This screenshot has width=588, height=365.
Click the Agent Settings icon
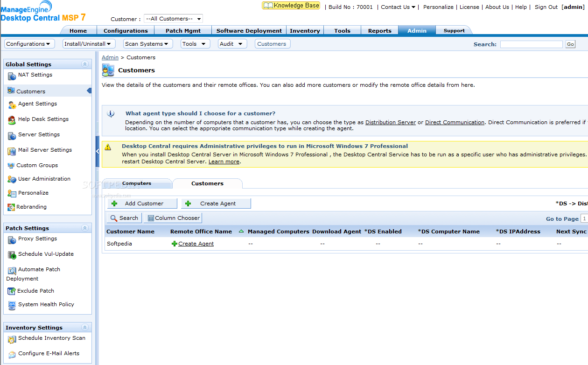coord(12,105)
